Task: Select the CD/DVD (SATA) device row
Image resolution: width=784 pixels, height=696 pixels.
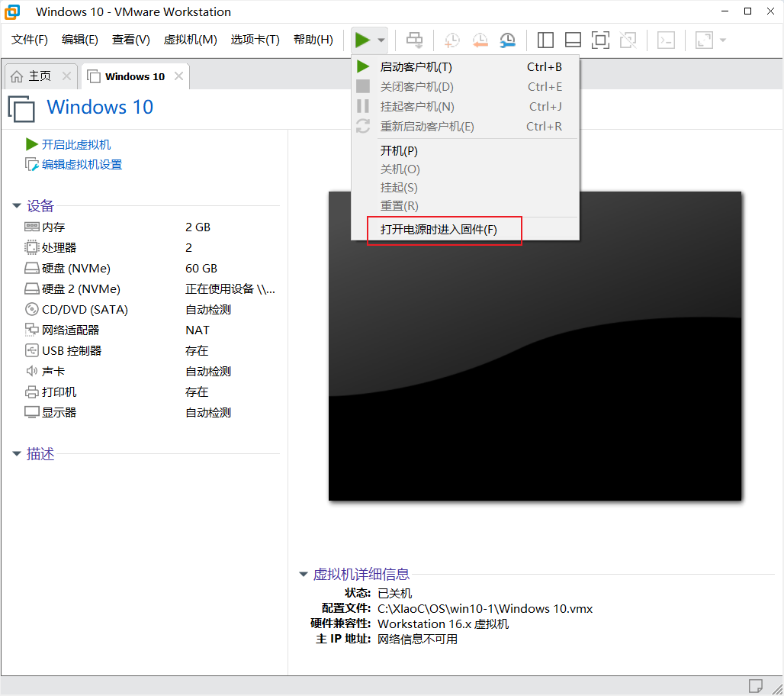Action: (x=150, y=310)
